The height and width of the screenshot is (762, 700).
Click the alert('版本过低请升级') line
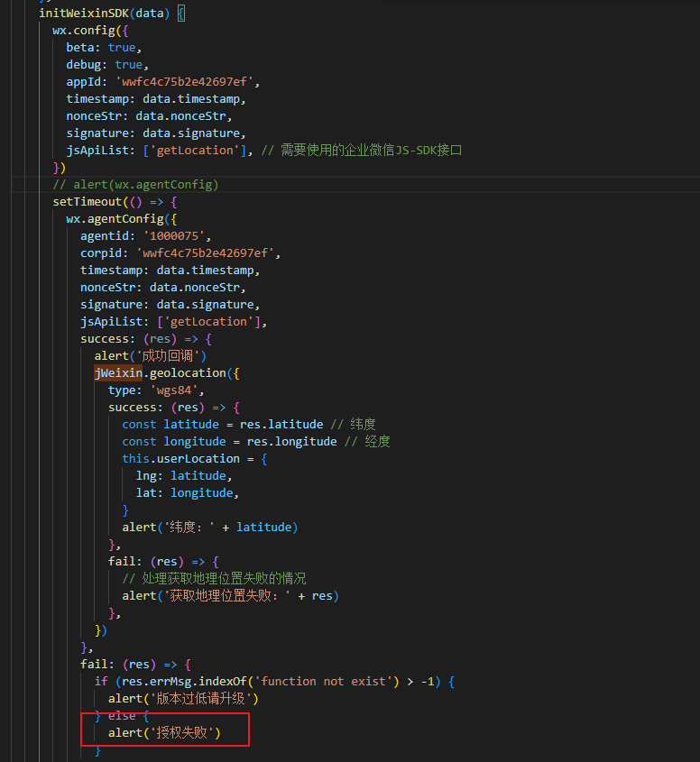183,699
